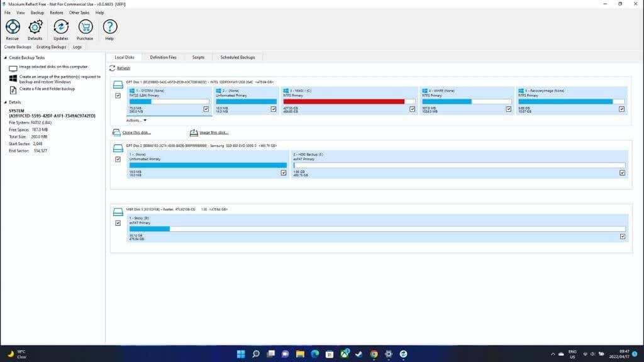Click Create an image of partitions for Windows
The width and height of the screenshot is (644, 362).
tap(60, 79)
